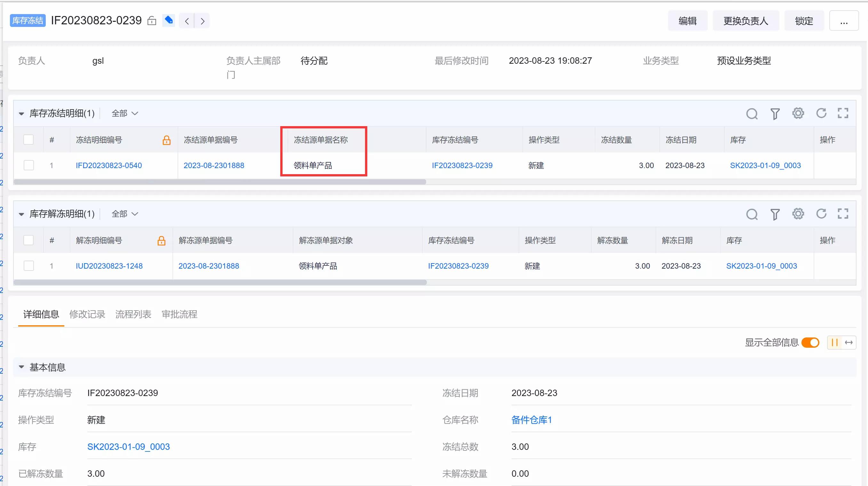Image resolution: width=868 pixels, height=486 pixels.
Task: Go to previous record with left arrow
Action: pos(187,21)
